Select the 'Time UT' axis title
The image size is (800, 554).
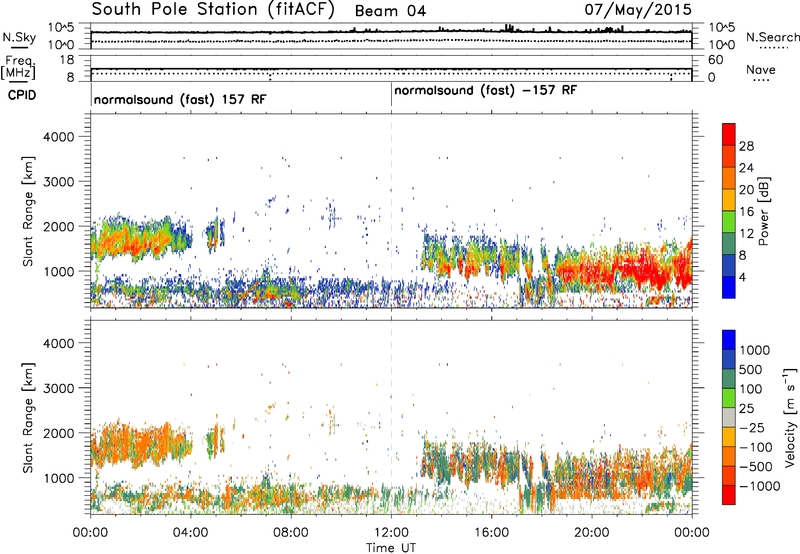coord(391,548)
